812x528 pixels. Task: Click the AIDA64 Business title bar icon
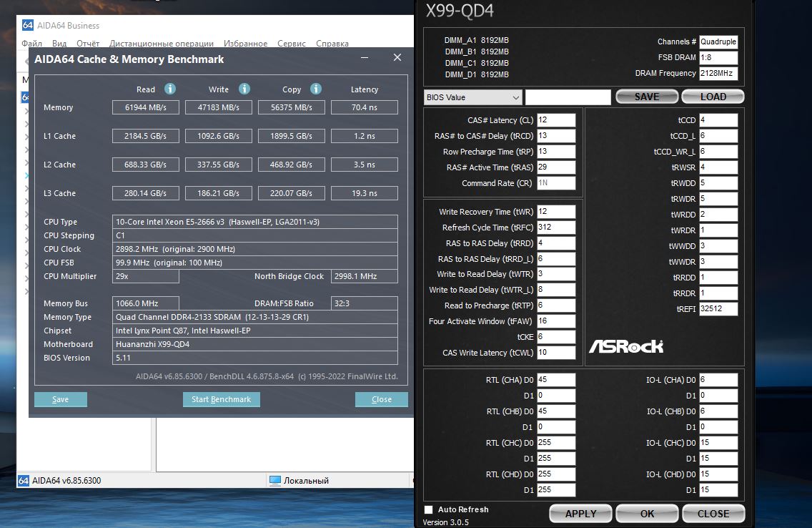coord(27,25)
